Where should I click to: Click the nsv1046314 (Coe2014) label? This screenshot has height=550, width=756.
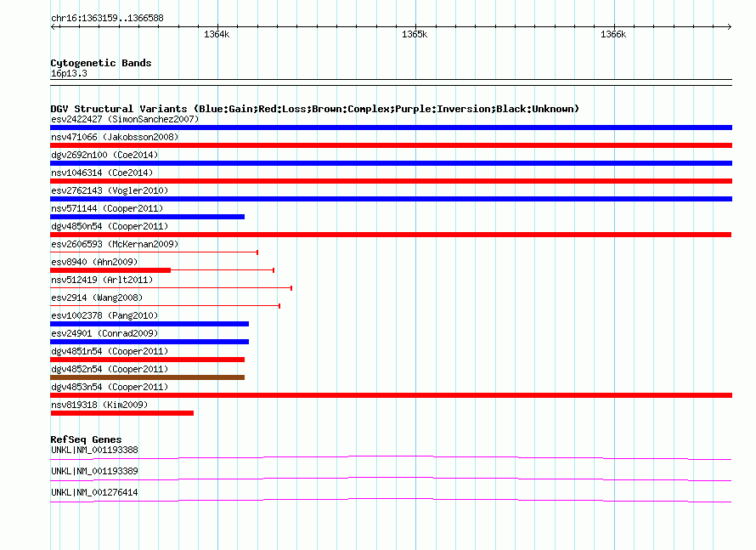tap(102, 173)
